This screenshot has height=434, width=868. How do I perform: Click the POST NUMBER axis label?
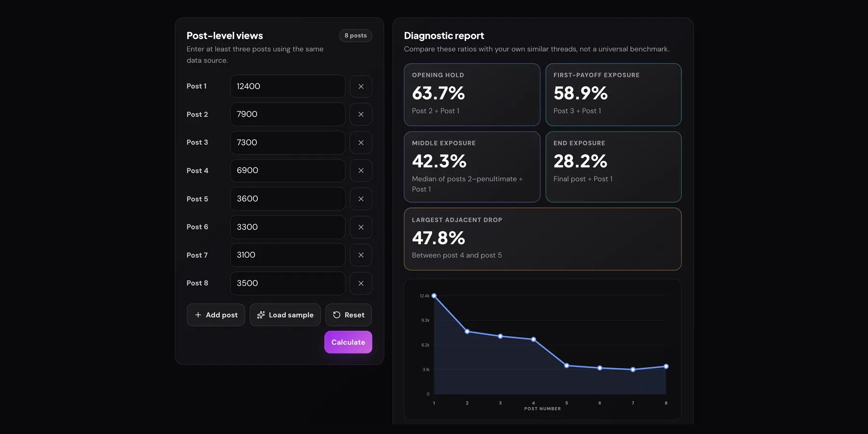(x=542, y=408)
